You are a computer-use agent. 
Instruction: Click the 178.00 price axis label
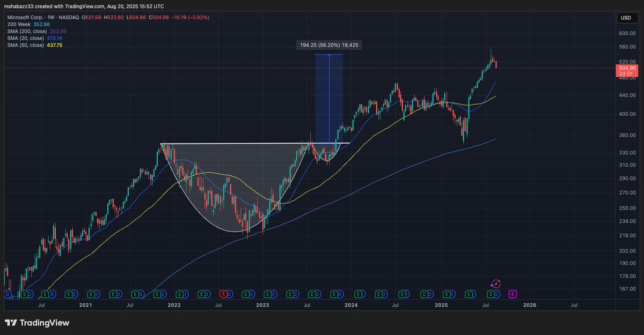point(627,276)
